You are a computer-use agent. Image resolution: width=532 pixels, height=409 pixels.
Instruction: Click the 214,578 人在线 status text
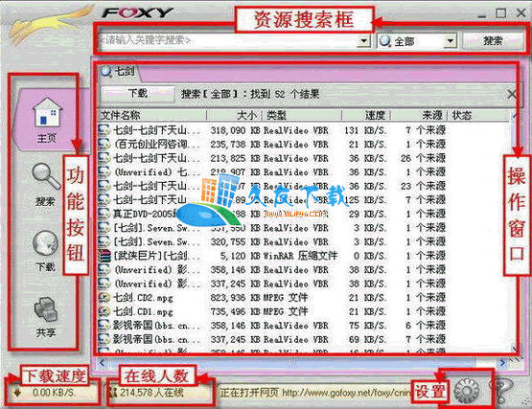(151, 393)
